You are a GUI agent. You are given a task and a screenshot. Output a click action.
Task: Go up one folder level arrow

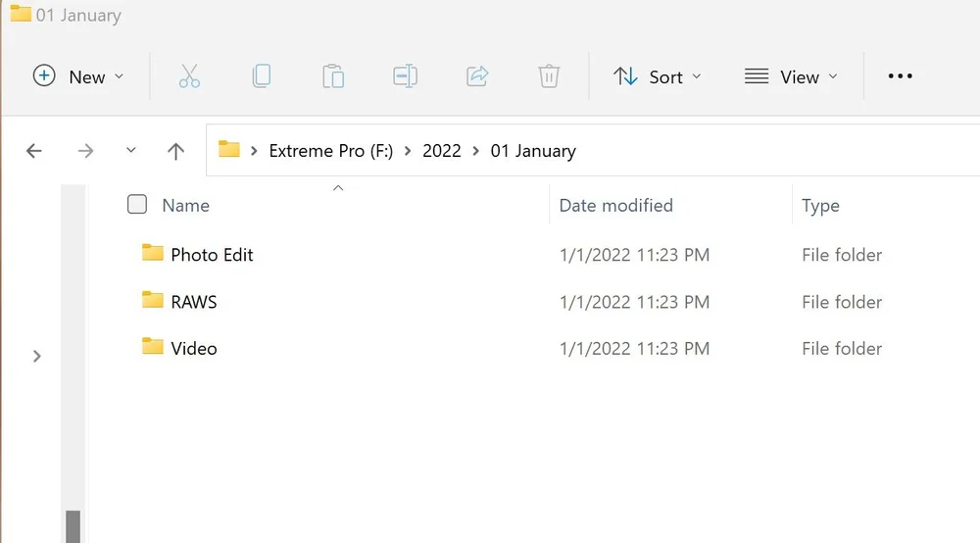pyautogui.click(x=175, y=151)
